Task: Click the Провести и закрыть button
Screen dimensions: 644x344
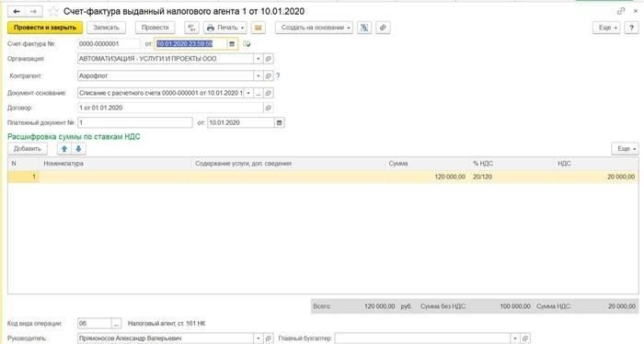Action: (45, 28)
